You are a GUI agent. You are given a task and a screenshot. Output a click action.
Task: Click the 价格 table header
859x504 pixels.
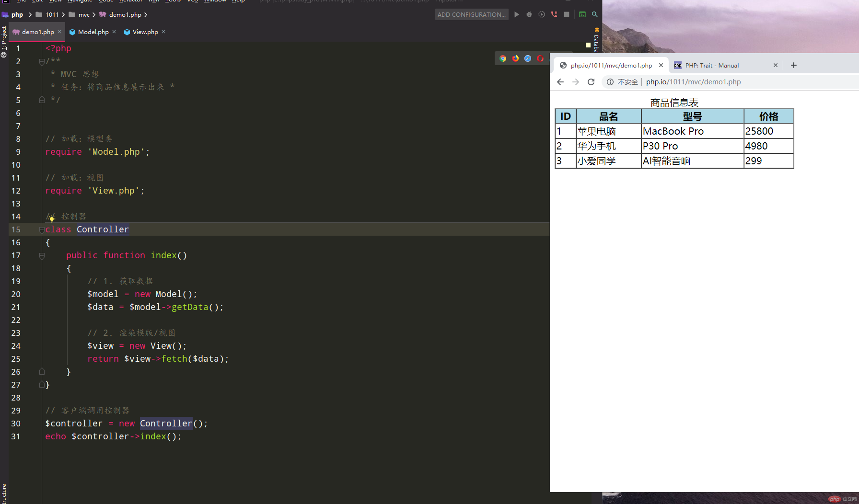pos(768,116)
